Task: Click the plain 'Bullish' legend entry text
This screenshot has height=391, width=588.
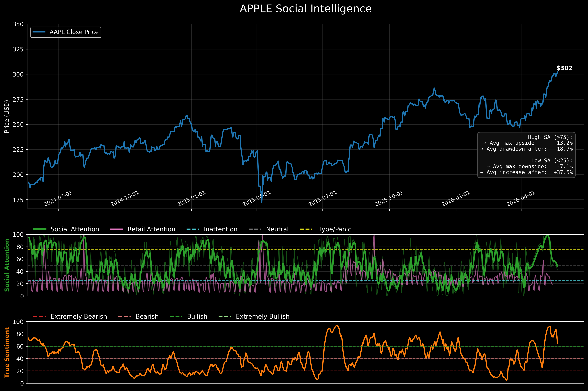Action: pos(197,317)
